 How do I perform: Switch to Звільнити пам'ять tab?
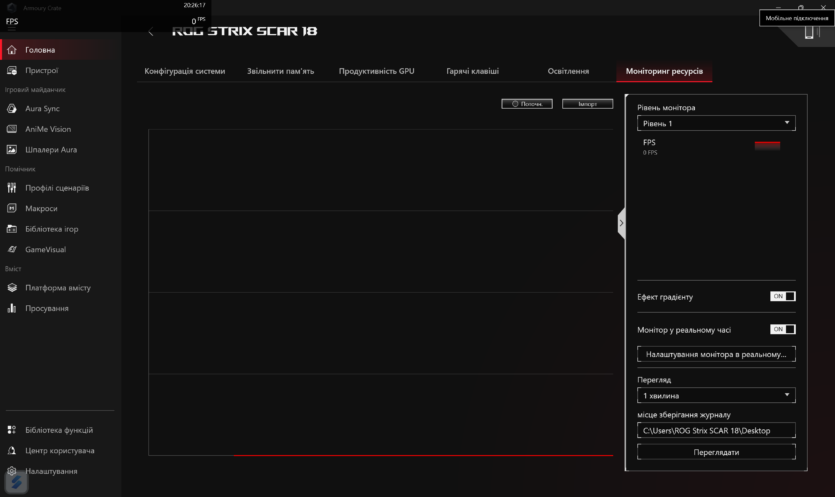[x=281, y=71]
